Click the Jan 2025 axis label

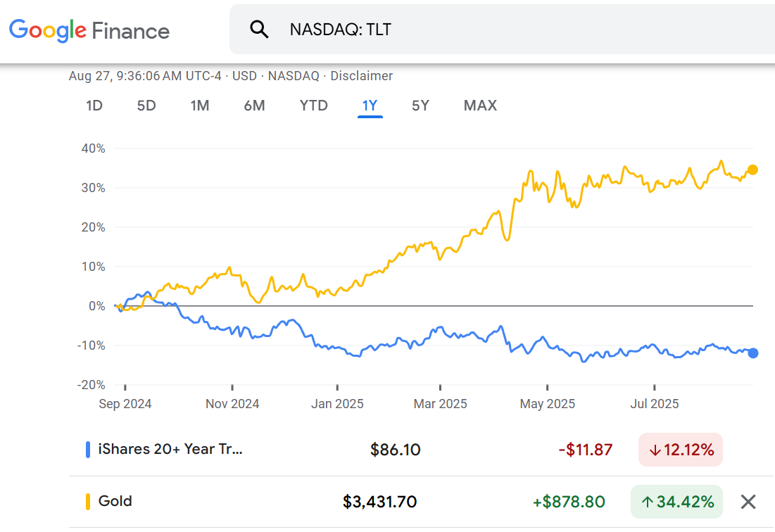[337, 403]
